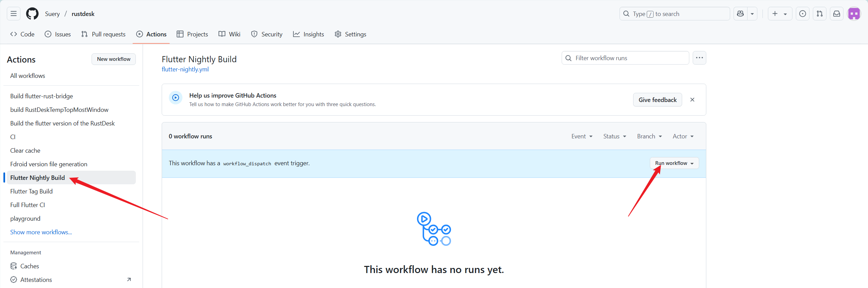This screenshot has height=288, width=868.
Task: Open the Pull requests tab
Action: (x=103, y=34)
